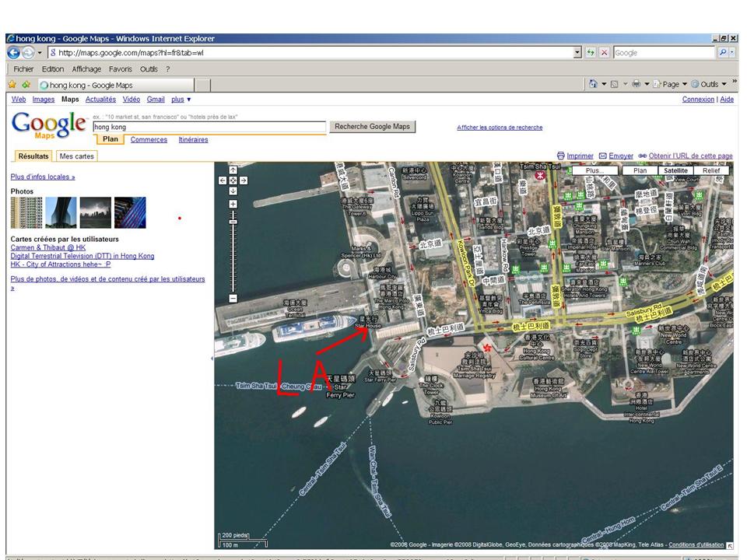Click Afficher les options de recherche
The image size is (747, 560).
pyautogui.click(x=500, y=127)
